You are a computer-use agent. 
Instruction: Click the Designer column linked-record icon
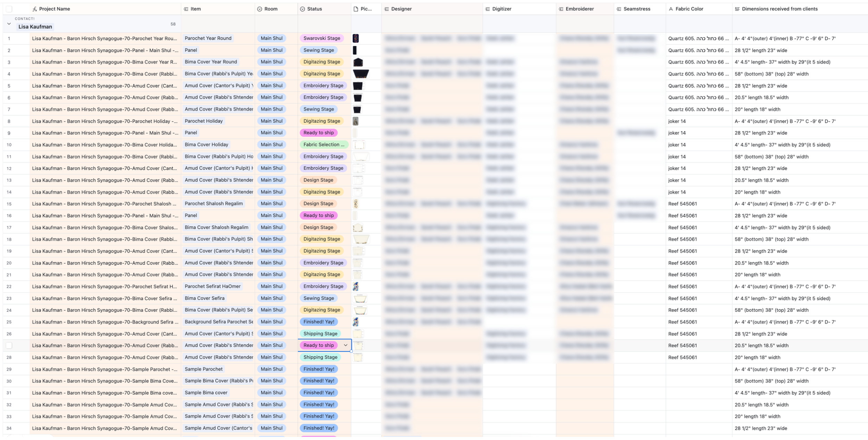[386, 9]
